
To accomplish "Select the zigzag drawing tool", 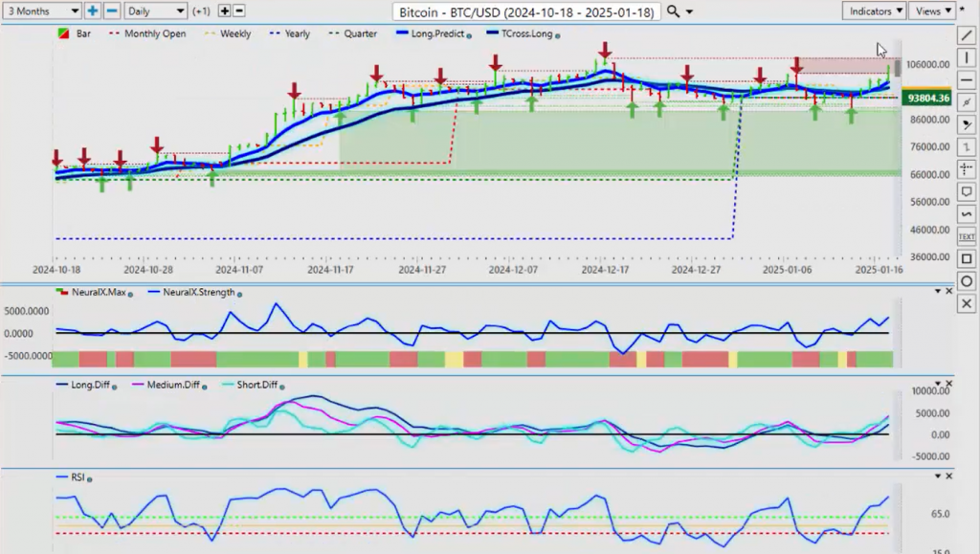I will (967, 146).
